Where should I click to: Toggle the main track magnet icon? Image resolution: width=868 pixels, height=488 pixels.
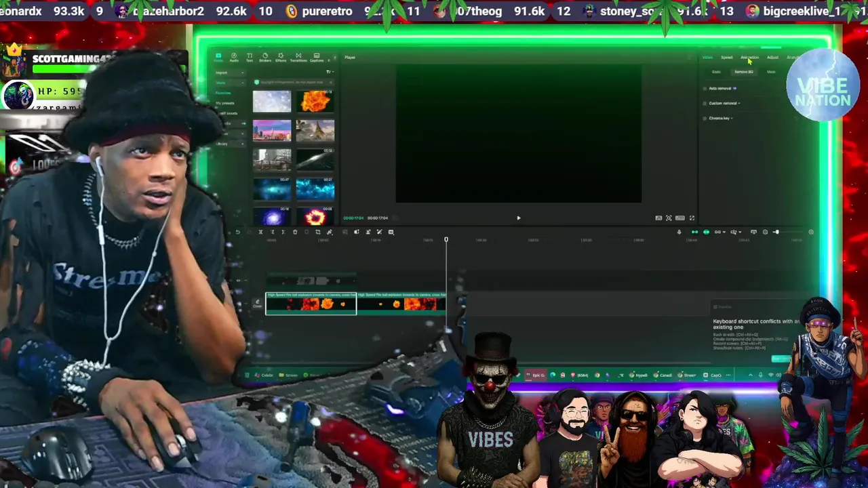pos(694,232)
